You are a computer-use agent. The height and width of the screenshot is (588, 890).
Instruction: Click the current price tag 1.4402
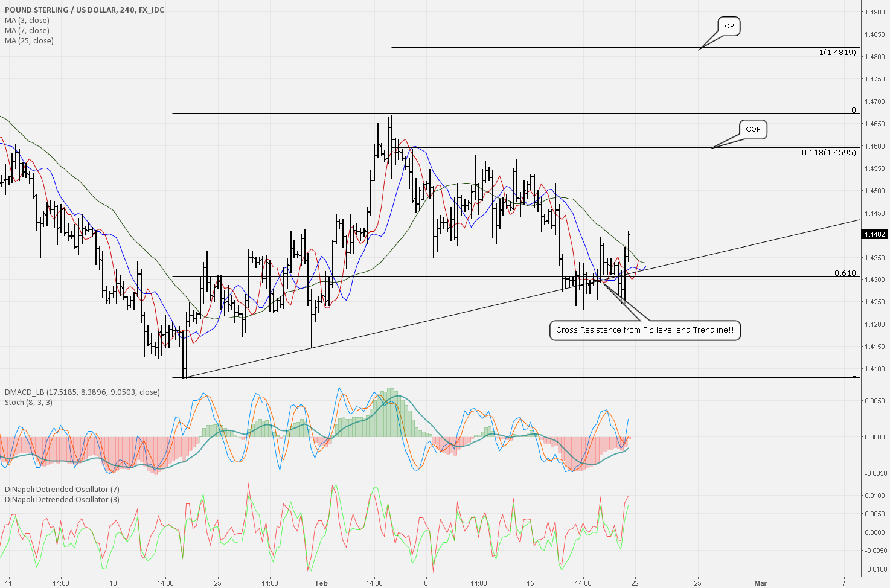click(x=875, y=234)
